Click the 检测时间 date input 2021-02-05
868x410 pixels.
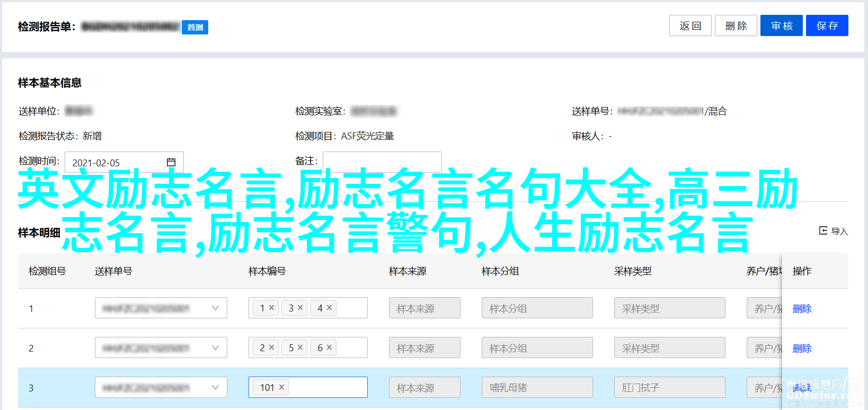pyautogui.click(x=124, y=162)
